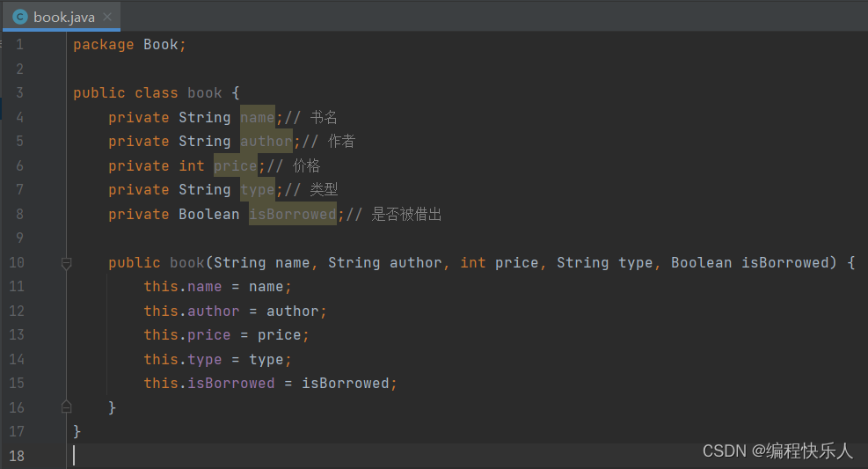Click the 'public class' keywords on line 3
This screenshot has width=868, height=469.
(x=126, y=92)
